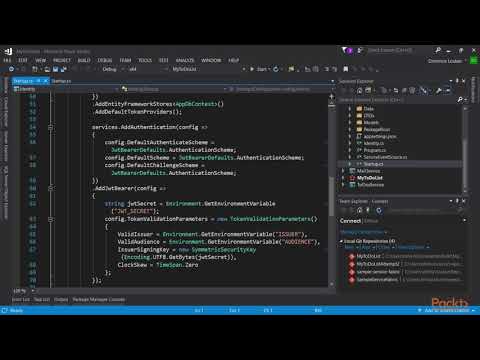Select Startup.cs in Solution Explorer
This screenshot has width=480, height=360.
[373, 164]
